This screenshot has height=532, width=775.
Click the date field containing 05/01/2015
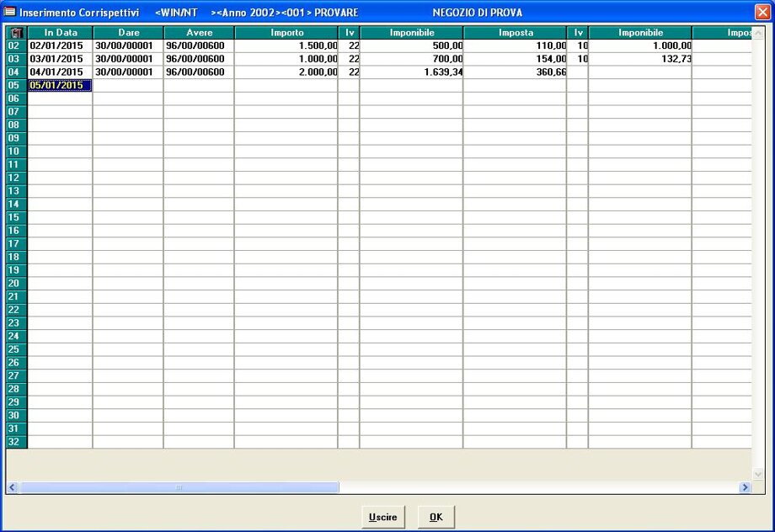pyautogui.click(x=60, y=85)
